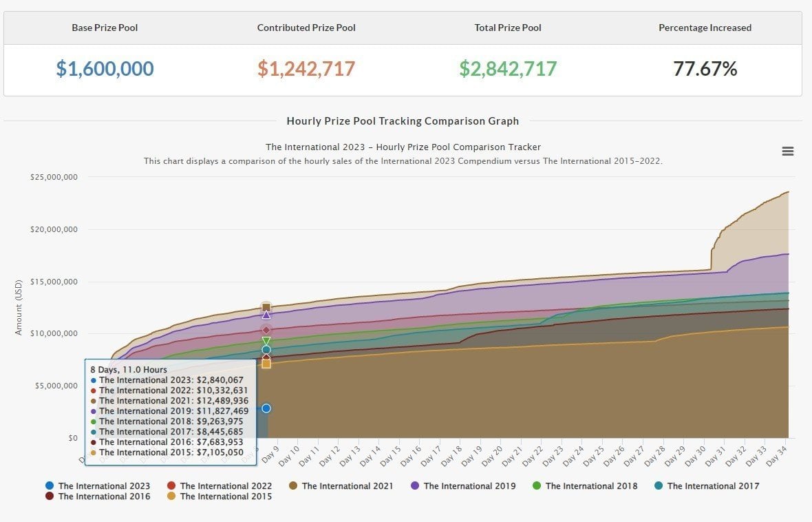Click tooltip row The International 2022: $10,332,631
Viewport: 812px width, 522px height.
(x=169, y=390)
